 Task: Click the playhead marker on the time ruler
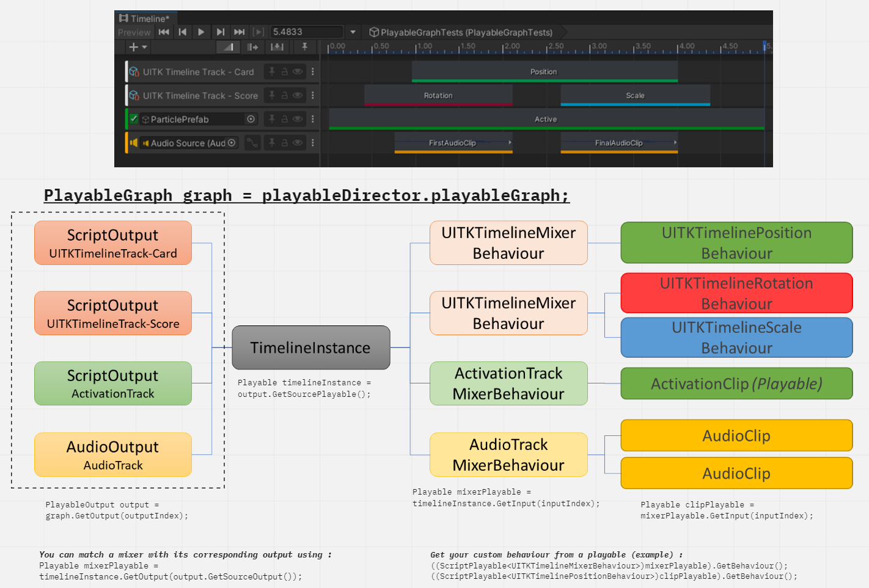tap(765, 46)
